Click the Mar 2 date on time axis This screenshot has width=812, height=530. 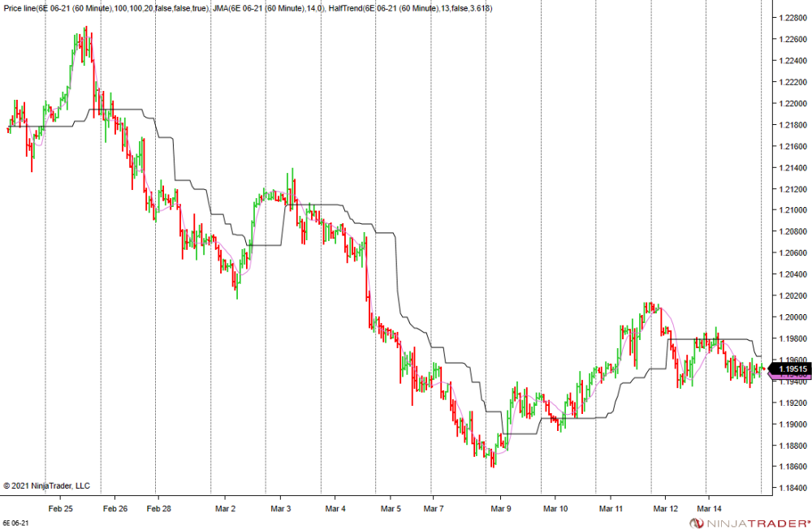tap(224, 509)
